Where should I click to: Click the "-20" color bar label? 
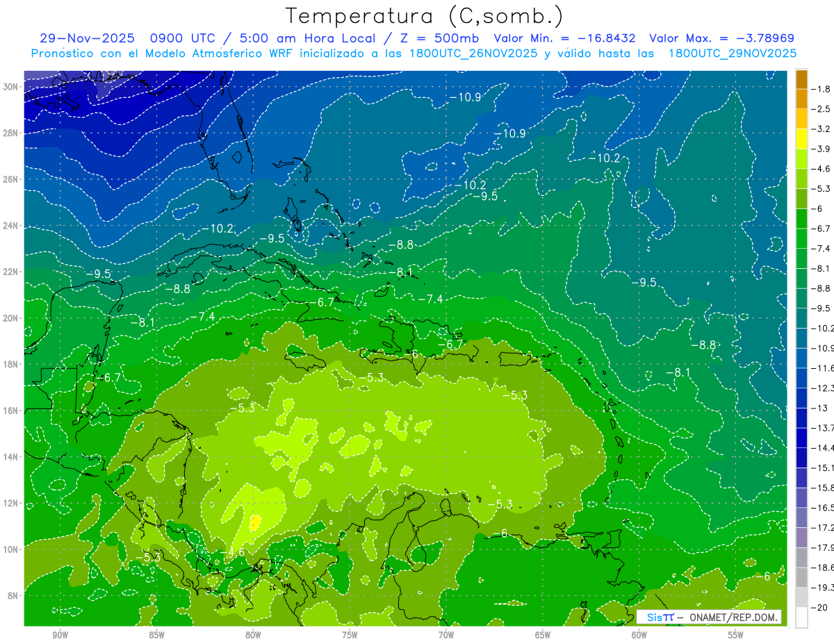coord(819,607)
